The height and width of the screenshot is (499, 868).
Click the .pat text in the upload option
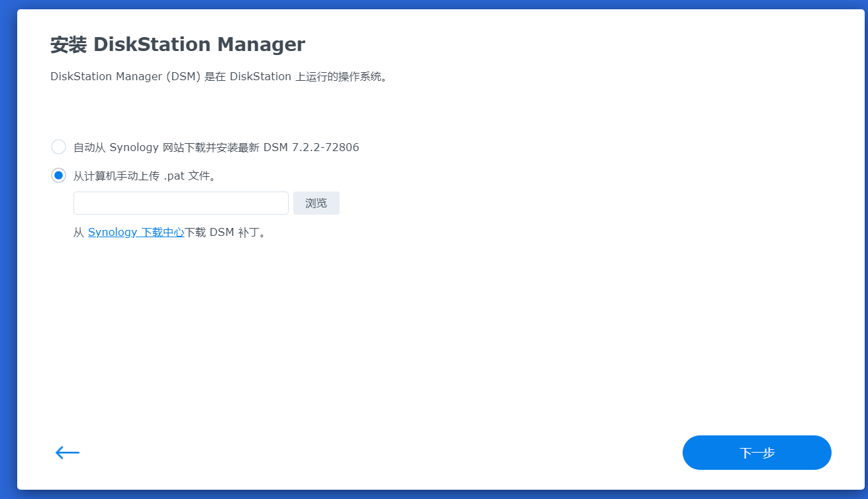[x=175, y=176]
